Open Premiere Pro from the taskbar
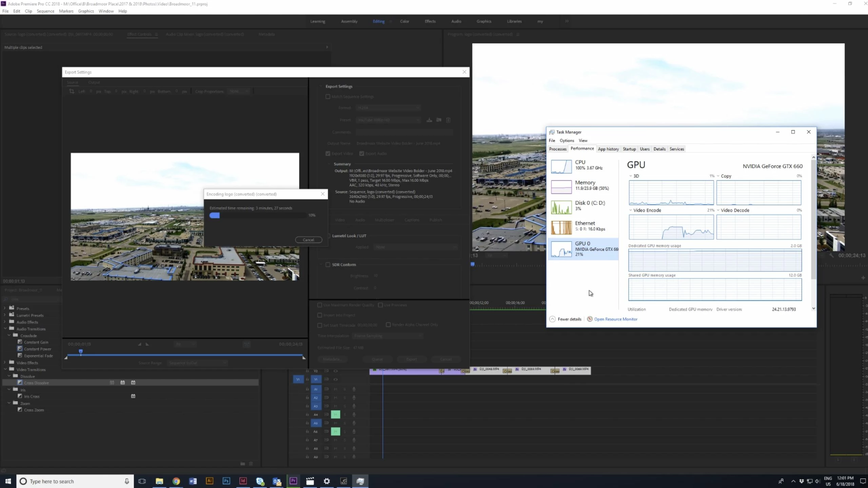This screenshot has width=868, height=488. (x=293, y=481)
